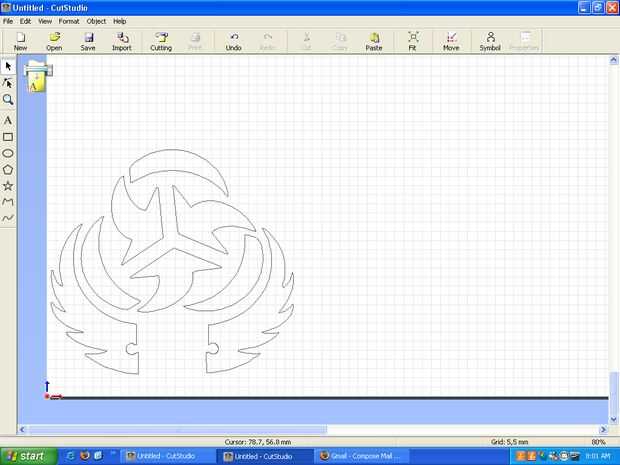Select the text A tool
This screenshot has width=620, height=465.
click(8, 121)
